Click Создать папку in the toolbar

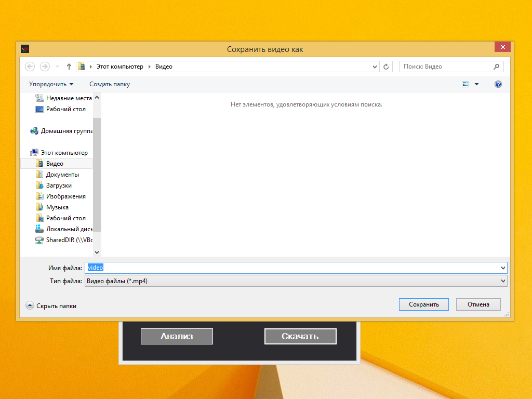pos(110,84)
